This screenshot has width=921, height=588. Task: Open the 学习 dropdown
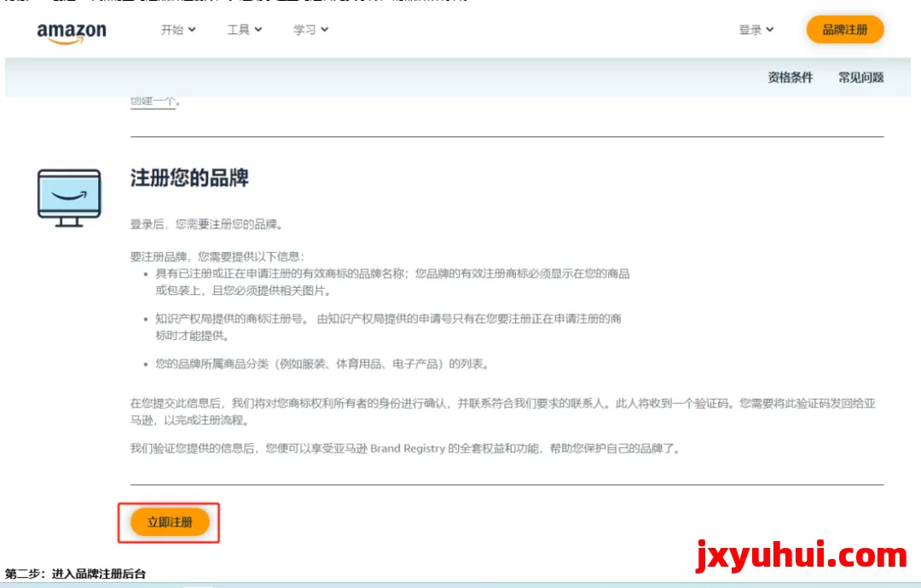click(x=310, y=29)
